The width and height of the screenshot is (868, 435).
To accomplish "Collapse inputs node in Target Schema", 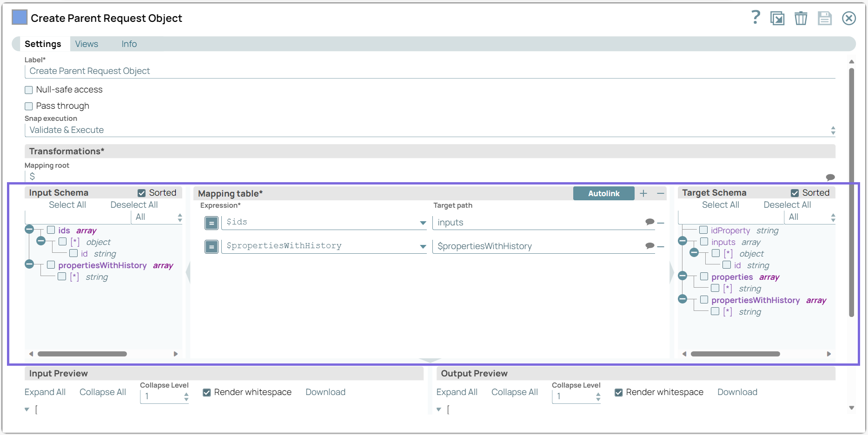I will (x=682, y=241).
